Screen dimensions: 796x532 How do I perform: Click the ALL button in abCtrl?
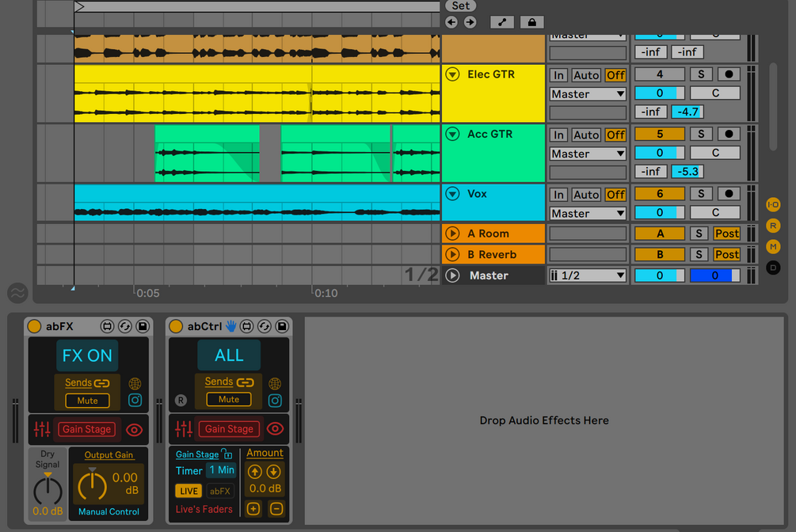coord(229,355)
